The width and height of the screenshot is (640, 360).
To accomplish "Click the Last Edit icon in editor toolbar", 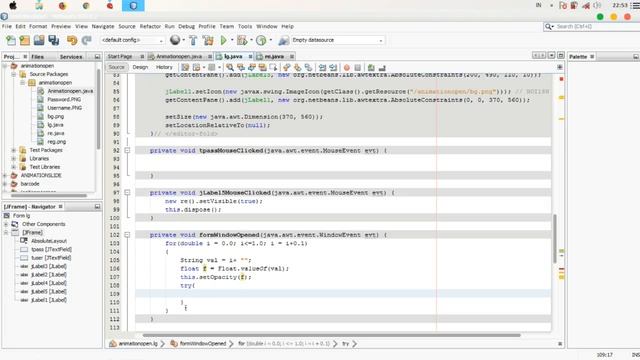I will 185,67.
